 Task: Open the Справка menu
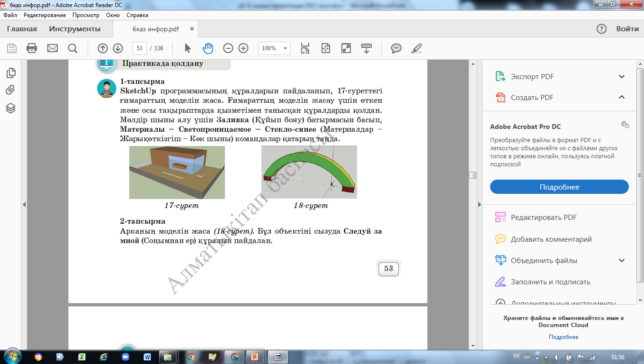[x=137, y=15]
